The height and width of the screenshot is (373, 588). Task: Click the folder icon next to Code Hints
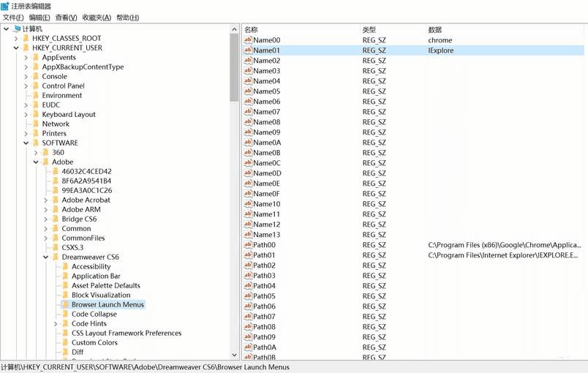pyautogui.click(x=65, y=323)
